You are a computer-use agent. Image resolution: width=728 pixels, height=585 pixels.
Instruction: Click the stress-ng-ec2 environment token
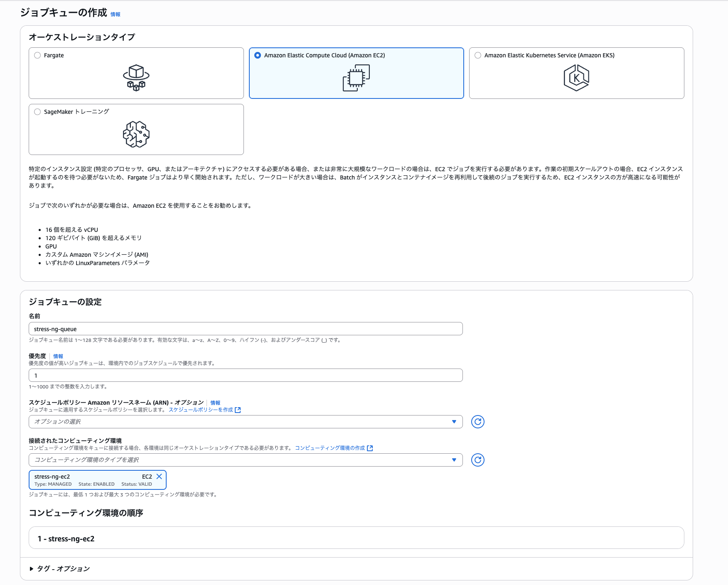(98, 480)
